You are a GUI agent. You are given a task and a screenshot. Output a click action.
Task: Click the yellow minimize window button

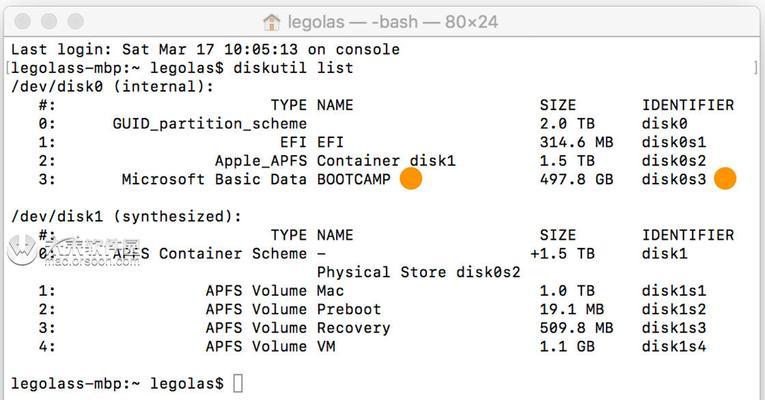49,21
